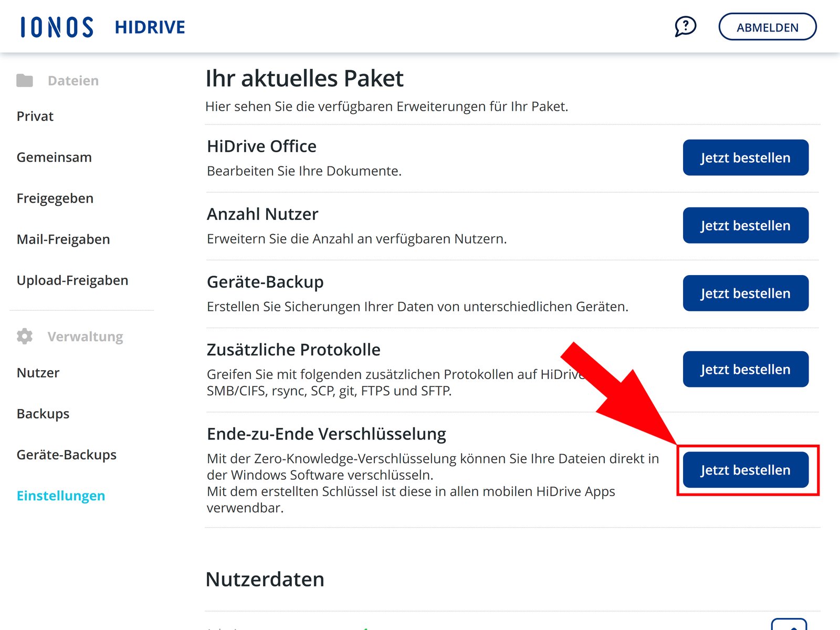Select the HIDRIVE app title
Screen dimensions: 840x630
point(150,27)
